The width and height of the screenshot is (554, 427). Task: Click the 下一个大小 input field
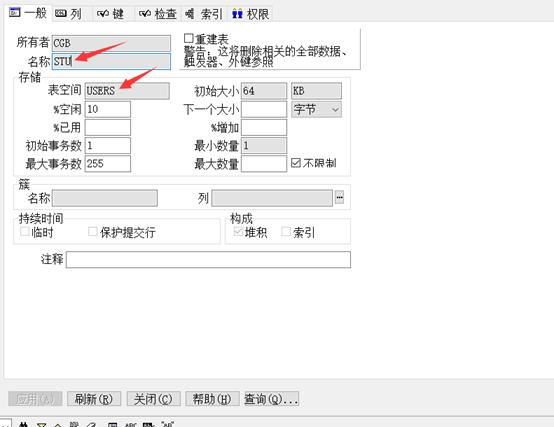[264, 109]
